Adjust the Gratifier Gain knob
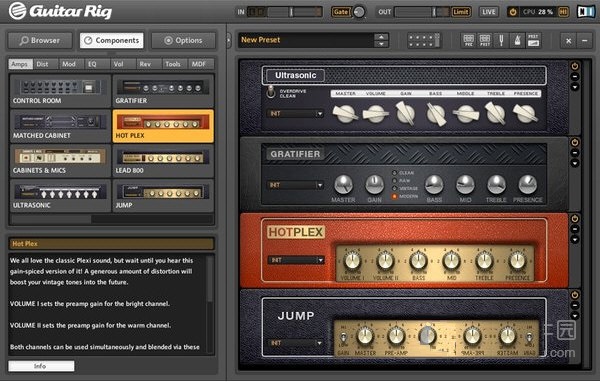600x382 pixels. tap(374, 184)
